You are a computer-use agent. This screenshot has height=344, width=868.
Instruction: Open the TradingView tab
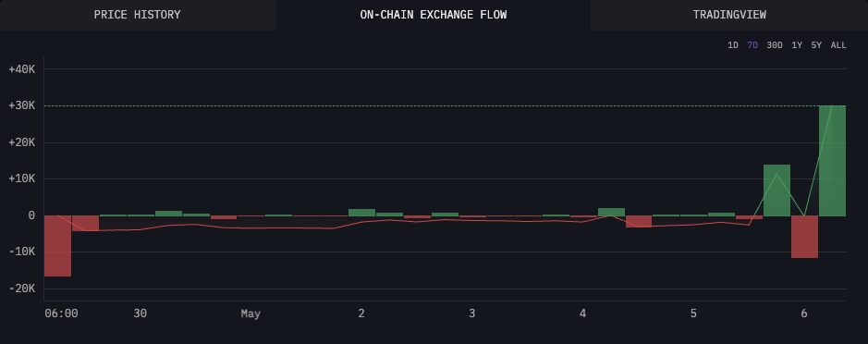[x=729, y=15]
